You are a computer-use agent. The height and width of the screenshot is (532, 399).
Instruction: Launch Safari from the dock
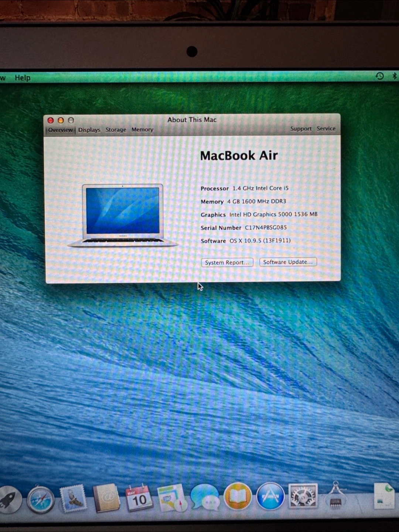[41, 500]
